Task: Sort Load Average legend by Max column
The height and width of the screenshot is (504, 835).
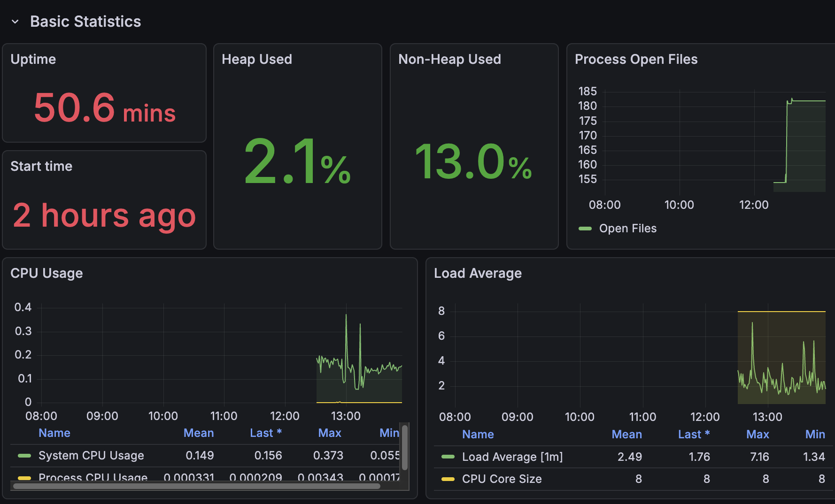Action: click(757, 435)
